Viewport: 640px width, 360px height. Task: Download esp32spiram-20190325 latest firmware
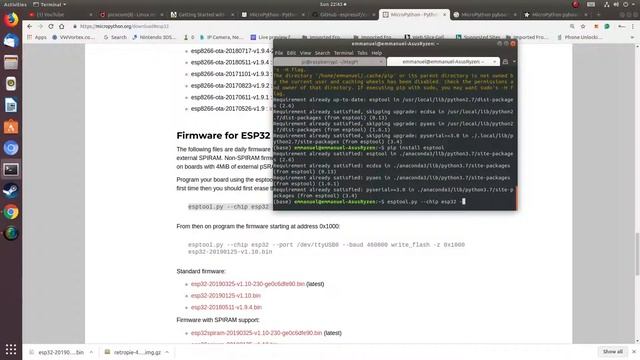(x=256, y=333)
